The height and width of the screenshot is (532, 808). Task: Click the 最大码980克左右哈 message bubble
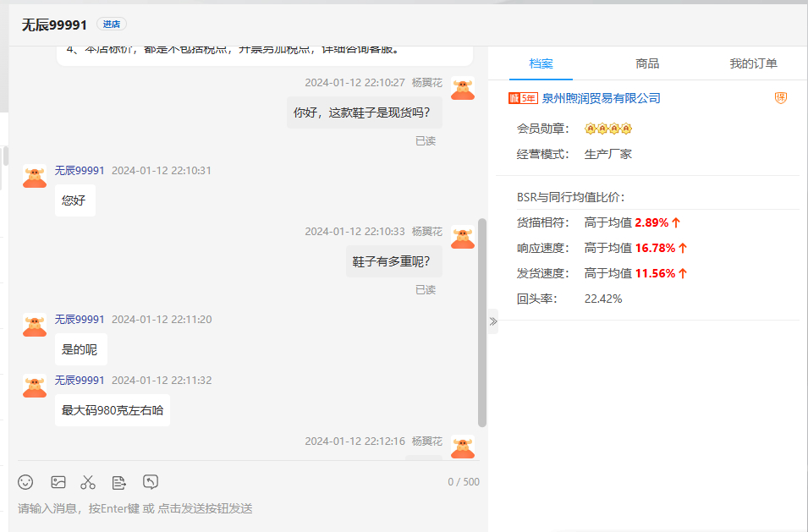(113, 410)
